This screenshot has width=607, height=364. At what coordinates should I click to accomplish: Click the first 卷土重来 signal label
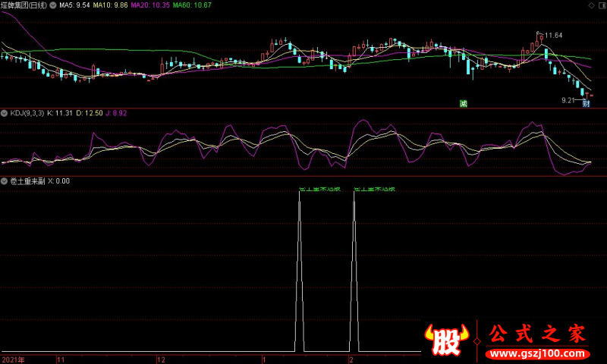tap(319, 189)
